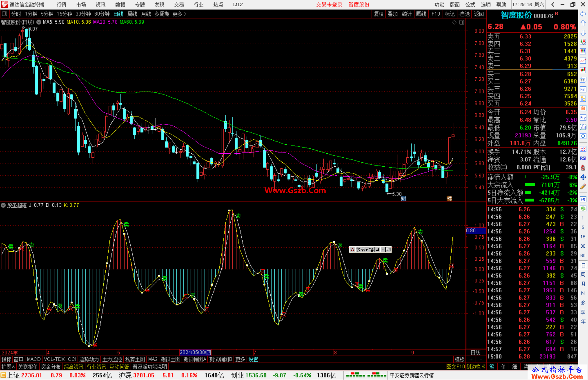
Task: Click the up arrow icon in right sidebar
Action: pos(583,23)
